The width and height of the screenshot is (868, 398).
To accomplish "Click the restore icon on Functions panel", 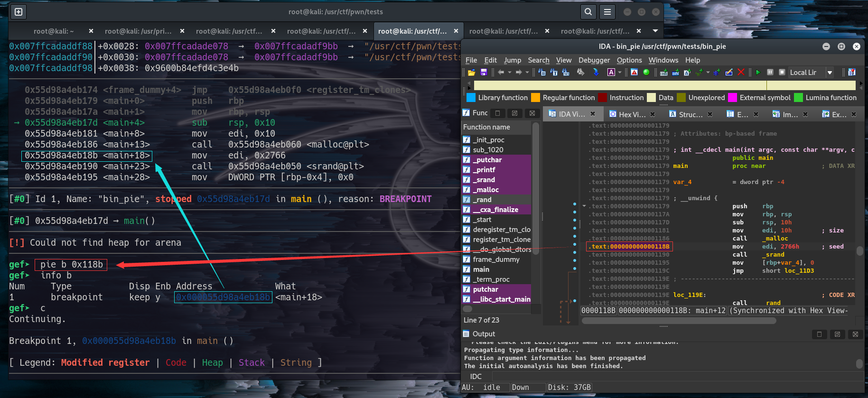I will pyautogui.click(x=514, y=113).
